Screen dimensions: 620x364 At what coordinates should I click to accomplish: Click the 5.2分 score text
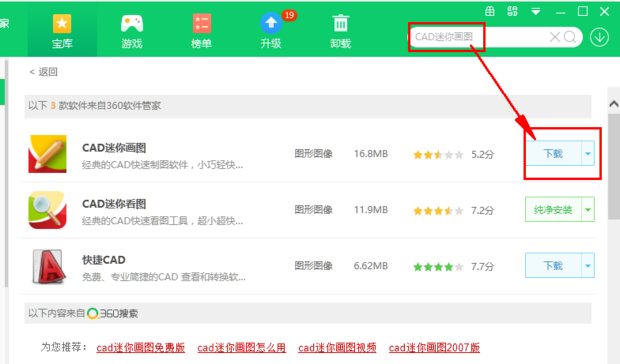(482, 154)
